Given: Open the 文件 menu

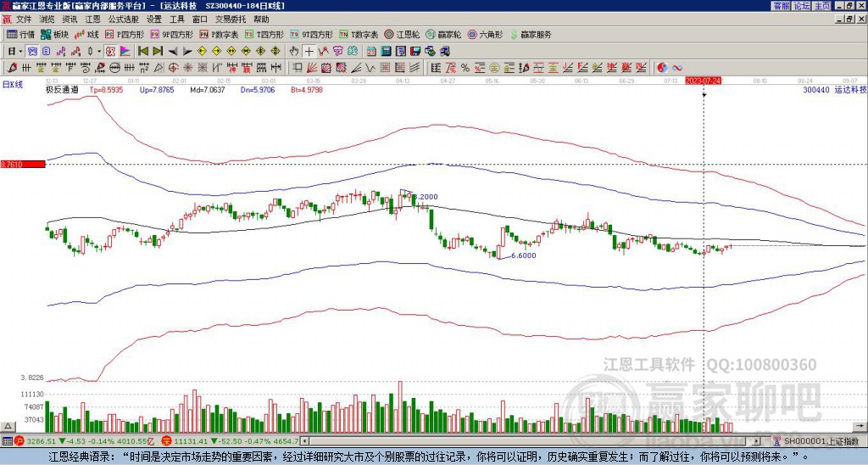Looking at the screenshot, I should 24,20.
